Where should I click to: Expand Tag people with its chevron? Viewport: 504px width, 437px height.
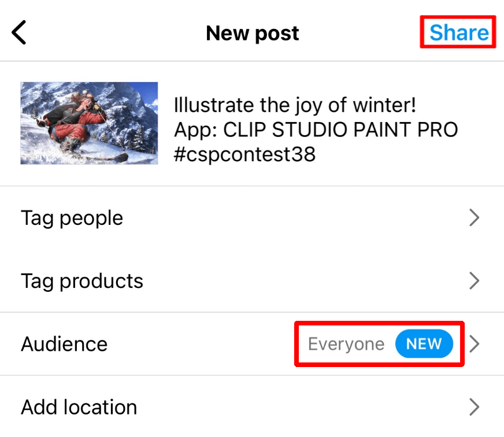(474, 218)
